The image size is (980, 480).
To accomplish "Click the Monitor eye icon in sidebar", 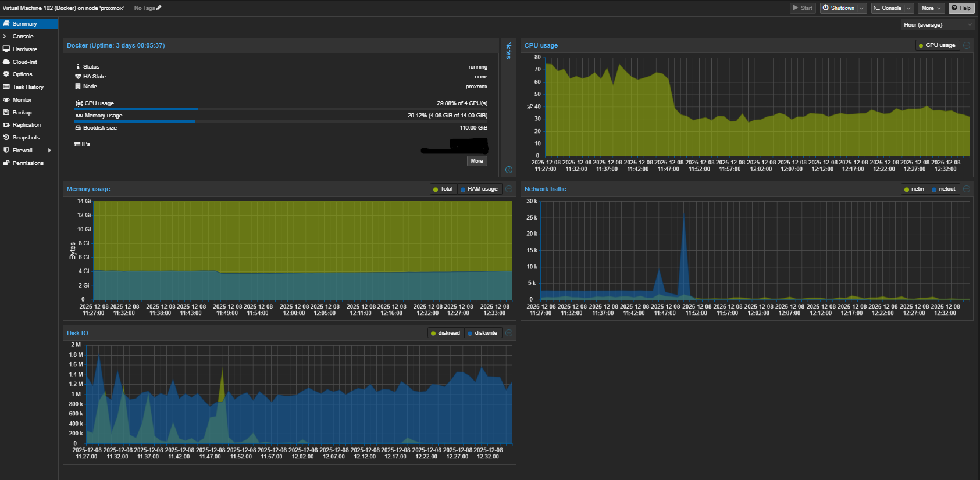I will click(x=6, y=100).
